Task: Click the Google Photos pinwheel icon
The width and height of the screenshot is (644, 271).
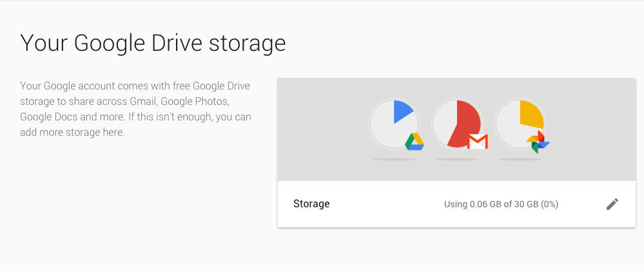Action: [538, 142]
